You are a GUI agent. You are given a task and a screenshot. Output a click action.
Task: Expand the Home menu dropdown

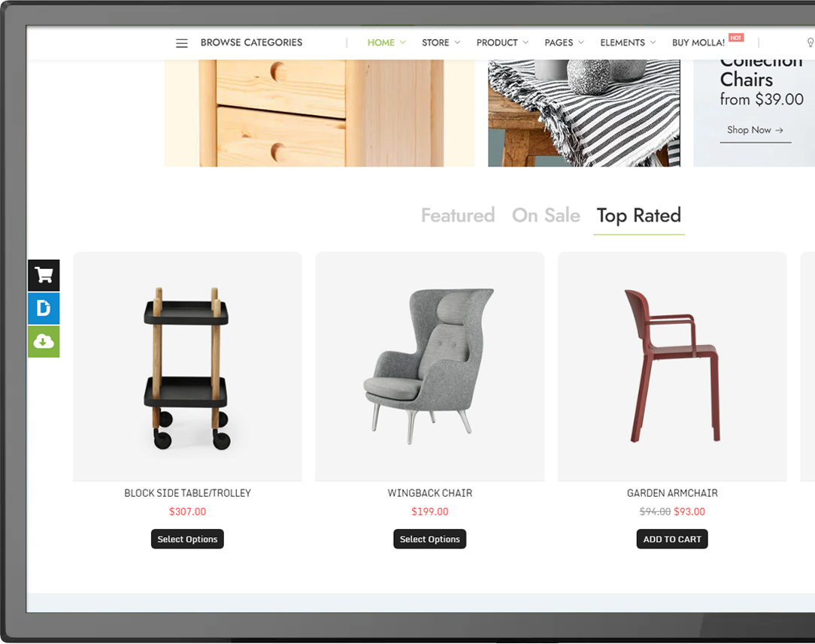(386, 43)
